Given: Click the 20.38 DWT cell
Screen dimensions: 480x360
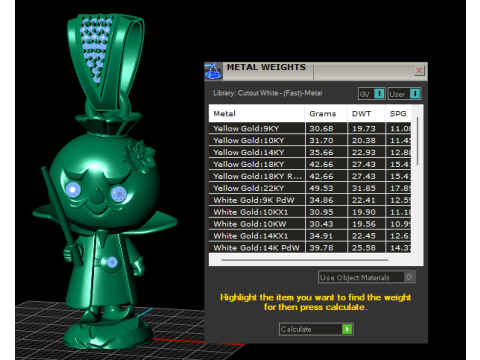Looking at the screenshot, I should point(366,140).
